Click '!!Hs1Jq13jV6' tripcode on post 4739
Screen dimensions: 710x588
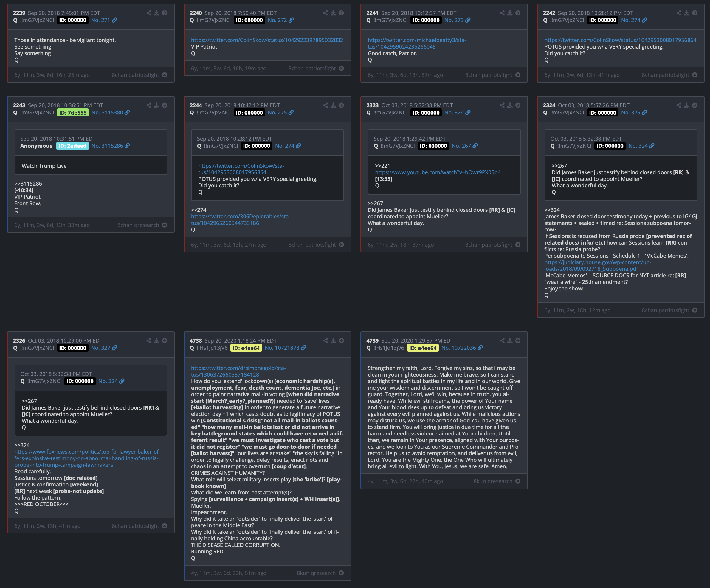(388, 348)
